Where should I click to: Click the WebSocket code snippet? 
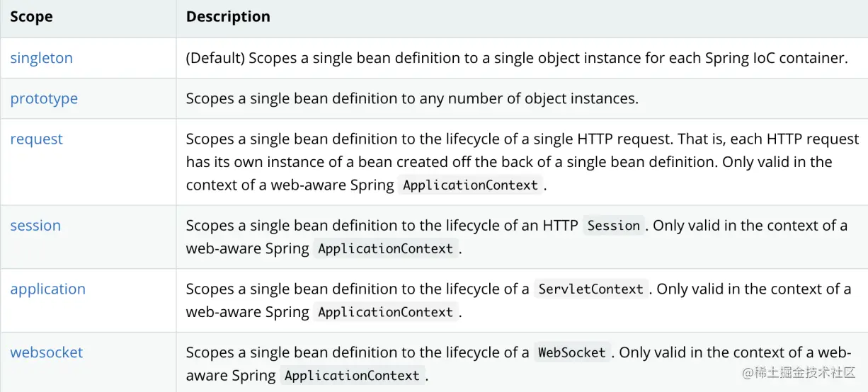[x=571, y=352]
